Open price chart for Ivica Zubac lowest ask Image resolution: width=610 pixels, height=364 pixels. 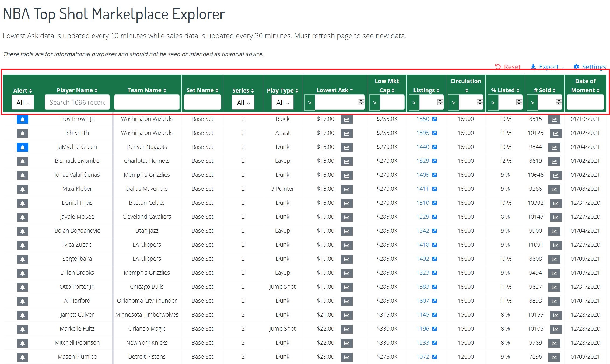pyautogui.click(x=347, y=245)
